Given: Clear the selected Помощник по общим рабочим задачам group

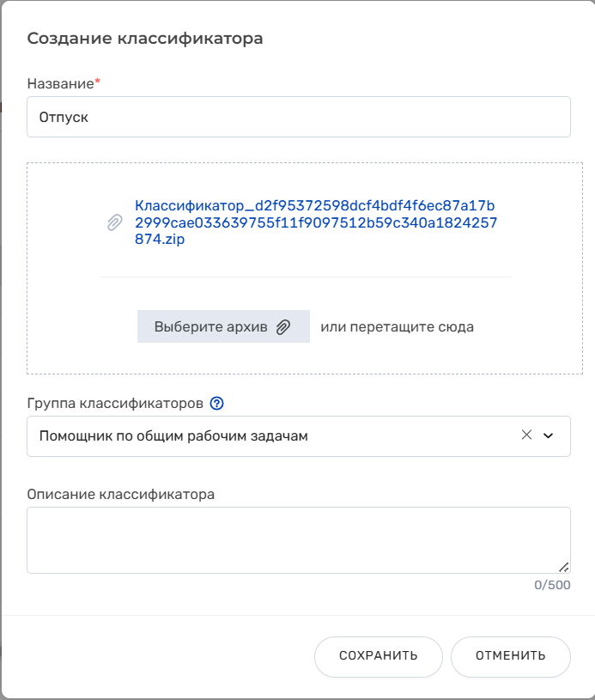Looking at the screenshot, I should [526, 435].
